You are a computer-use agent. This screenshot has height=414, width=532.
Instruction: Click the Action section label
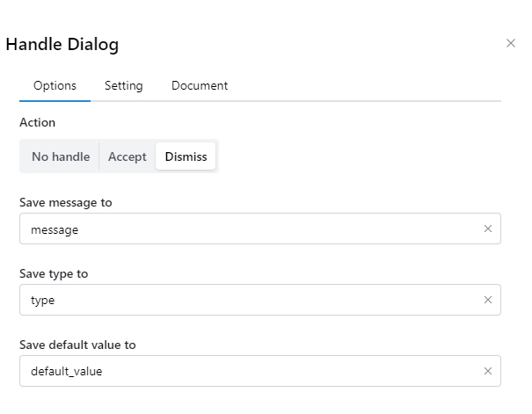pyautogui.click(x=37, y=122)
